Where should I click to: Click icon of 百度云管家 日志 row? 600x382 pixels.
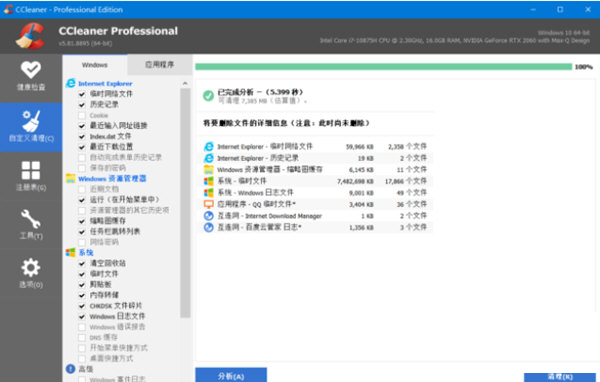(x=209, y=227)
